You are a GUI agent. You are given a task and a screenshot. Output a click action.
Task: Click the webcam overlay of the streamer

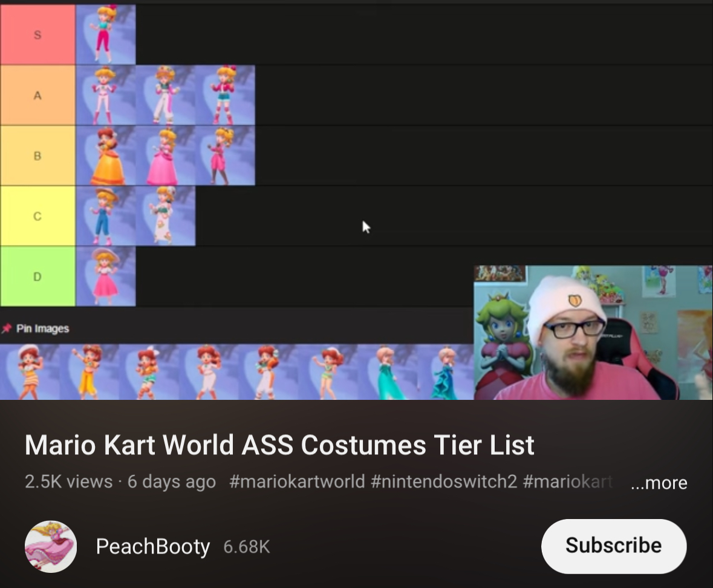coord(593,333)
